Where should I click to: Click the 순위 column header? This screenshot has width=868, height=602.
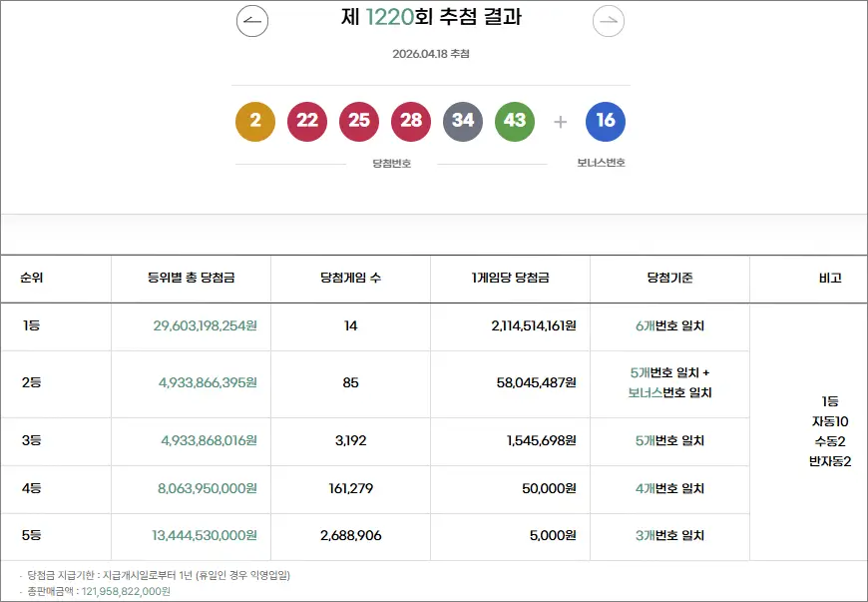pyautogui.click(x=32, y=279)
